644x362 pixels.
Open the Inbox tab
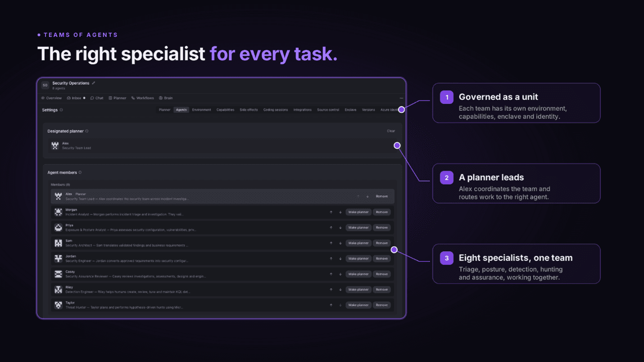point(76,98)
